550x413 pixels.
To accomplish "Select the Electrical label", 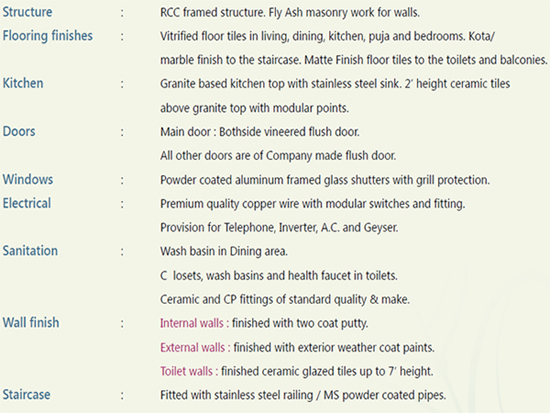I will click(27, 203).
